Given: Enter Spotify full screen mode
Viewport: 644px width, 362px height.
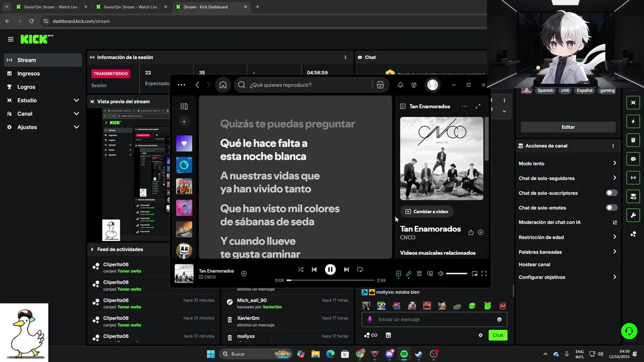Looking at the screenshot, I should click(484, 274).
